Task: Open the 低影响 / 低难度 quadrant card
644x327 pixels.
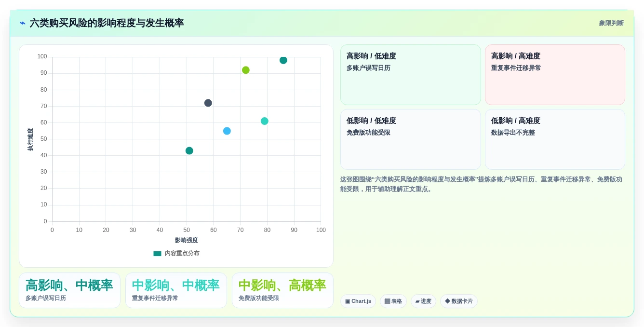Action: [411, 139]
